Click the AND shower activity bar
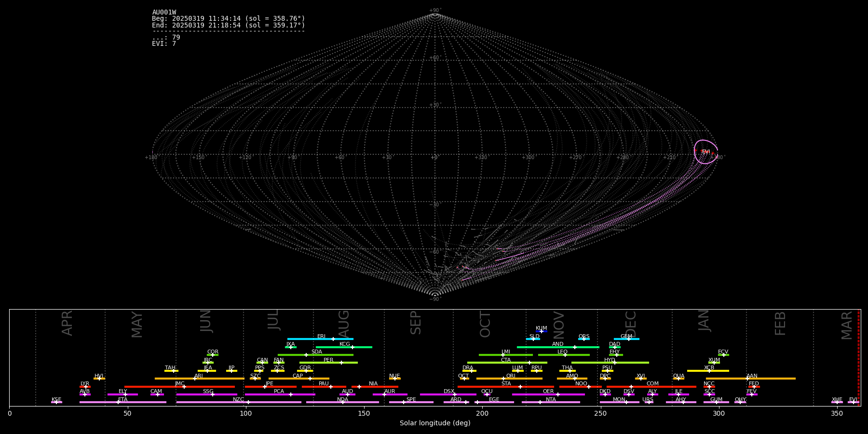The image size is (868, 434). [x=558, y=347]
